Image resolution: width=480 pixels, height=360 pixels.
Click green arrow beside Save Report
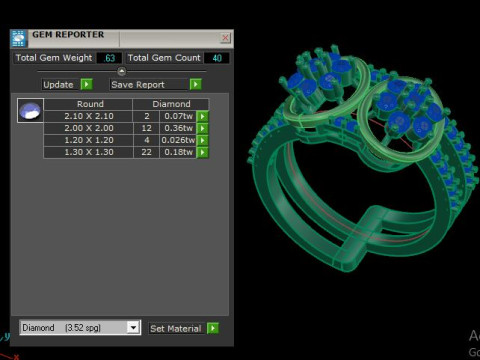click(196, 84)
